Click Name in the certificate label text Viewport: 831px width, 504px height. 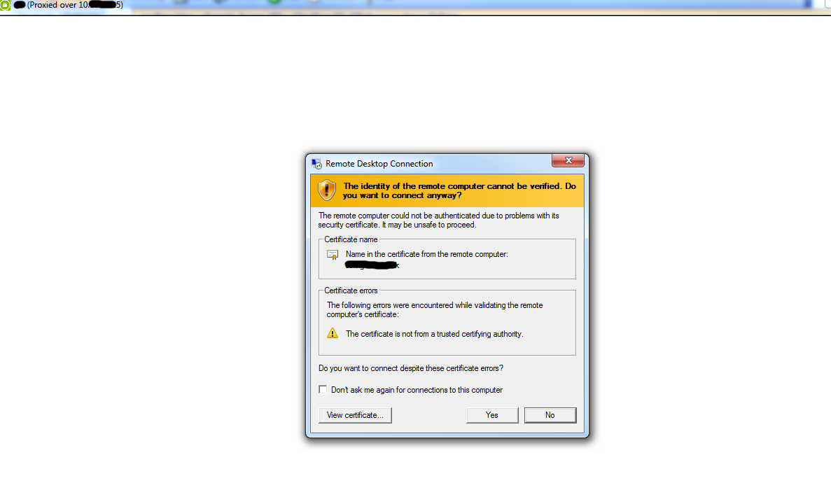pyautogui.click(x=426, y=254)
